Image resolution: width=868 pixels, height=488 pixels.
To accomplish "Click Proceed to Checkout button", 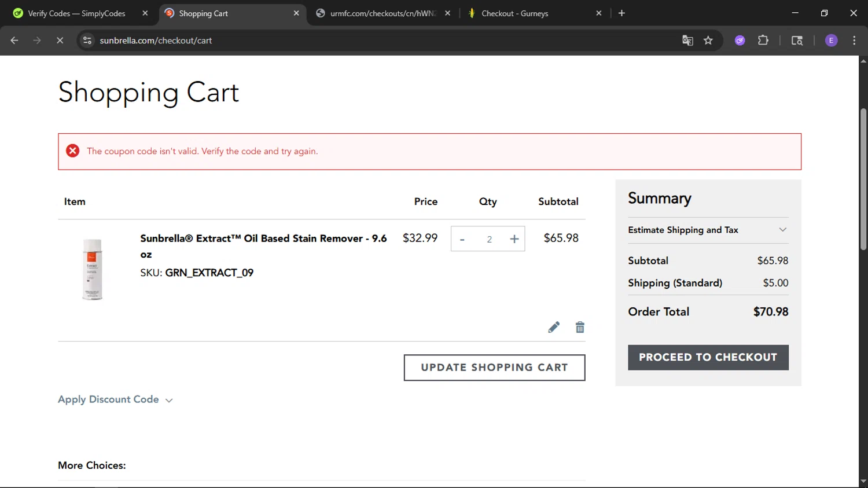I will coord(708,358).
